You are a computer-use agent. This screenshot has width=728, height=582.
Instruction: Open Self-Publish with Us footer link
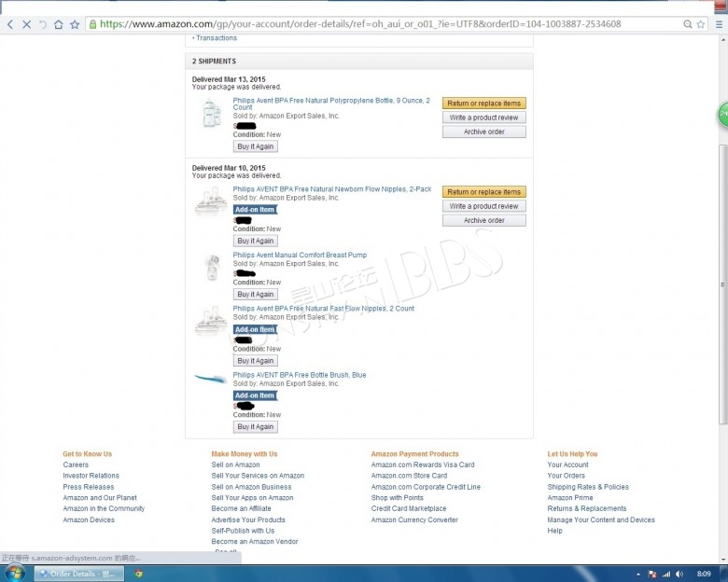(x=243, y=531)
